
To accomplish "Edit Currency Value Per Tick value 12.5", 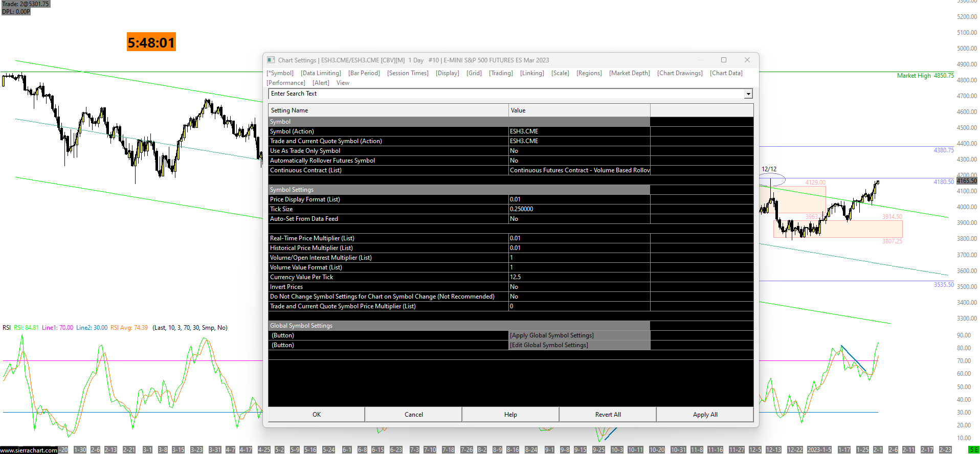I will (x=580, y=277).
